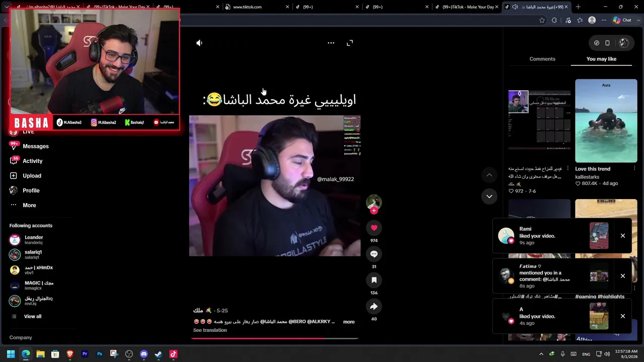Share the video with the arrow icon
Screen dimensions: 644x362
point(374,306)
